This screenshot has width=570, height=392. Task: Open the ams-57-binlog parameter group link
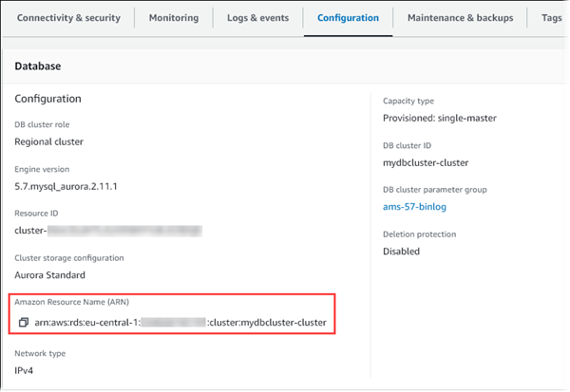click(416, 206)
